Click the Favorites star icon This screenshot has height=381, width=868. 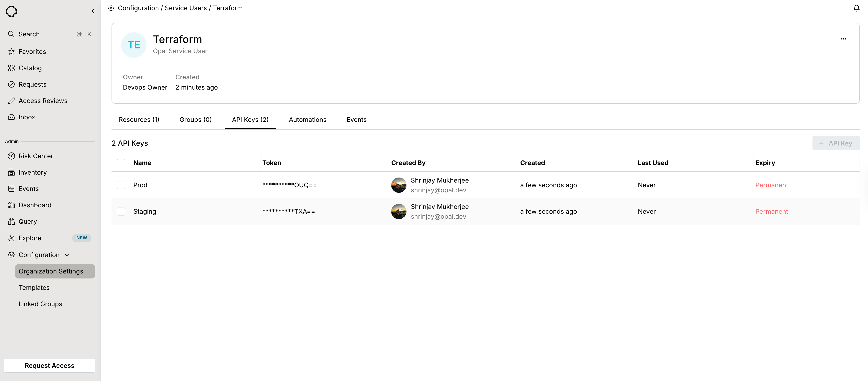click(11, 52)
